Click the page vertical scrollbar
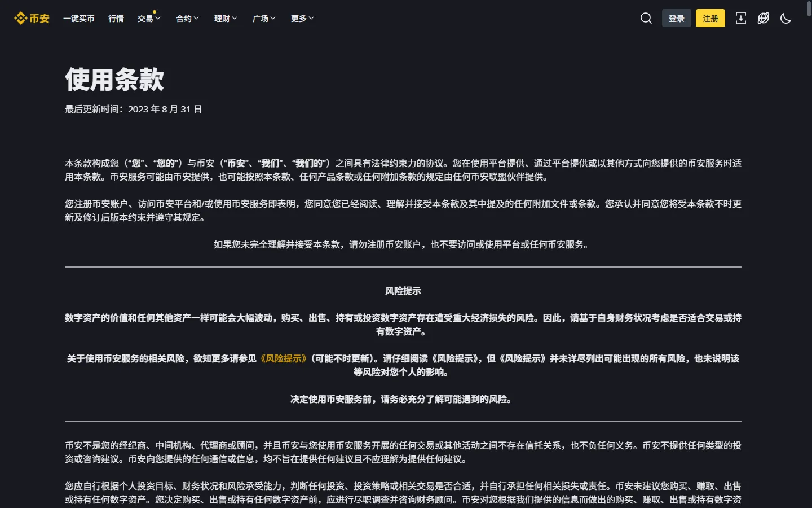812x508 pixels. pyautogui.click(x=809, y=8)
